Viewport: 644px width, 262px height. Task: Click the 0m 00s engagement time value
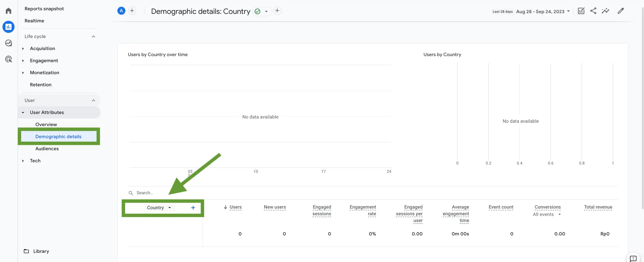click(460, 234)
